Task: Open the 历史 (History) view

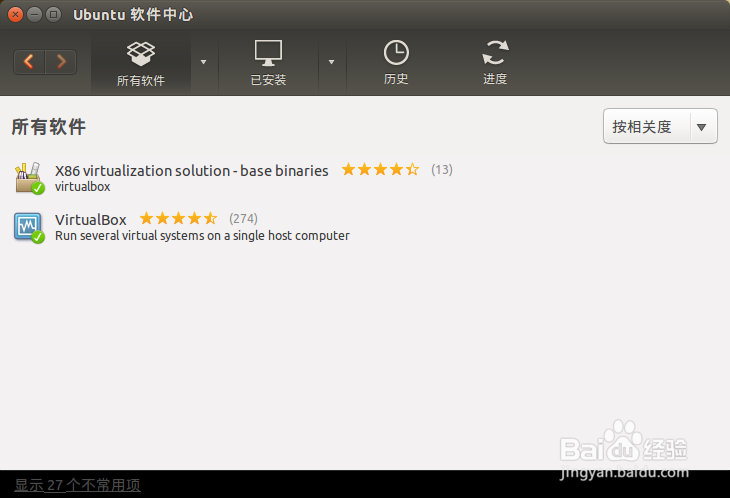Action: point(396,63)
